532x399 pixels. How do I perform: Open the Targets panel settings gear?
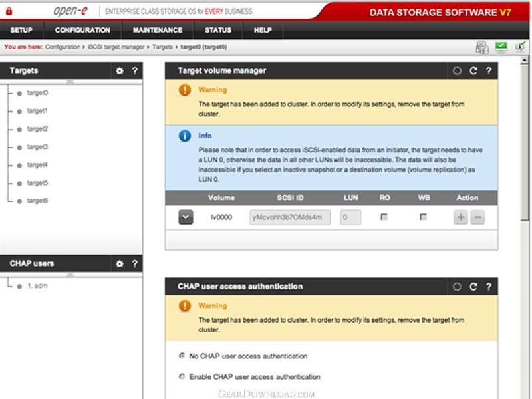[120, 71]
